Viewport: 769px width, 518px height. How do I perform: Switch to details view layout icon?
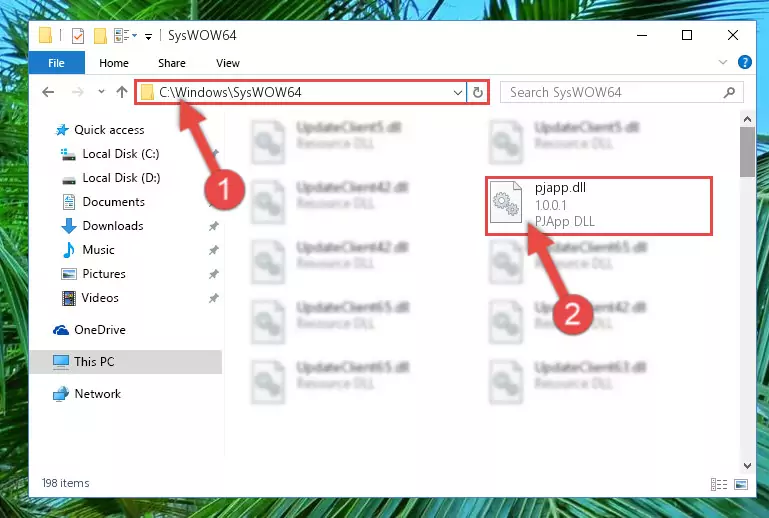pos(718,485)
